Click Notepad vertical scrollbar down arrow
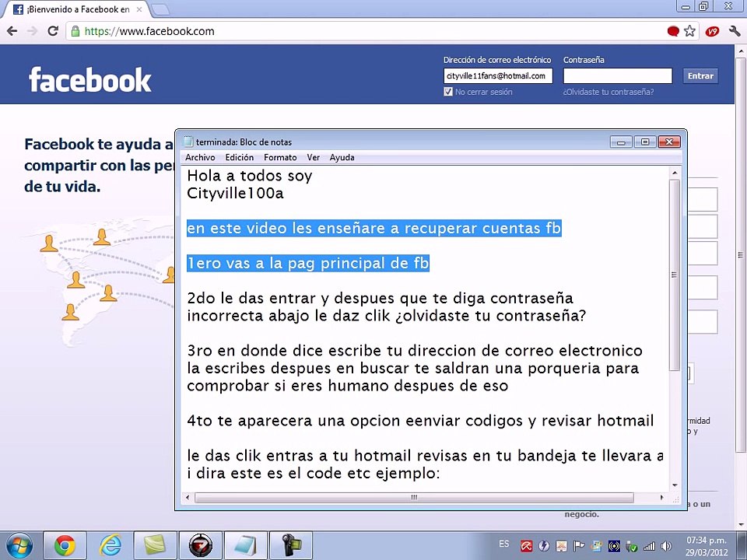 (x=674, y=485)
